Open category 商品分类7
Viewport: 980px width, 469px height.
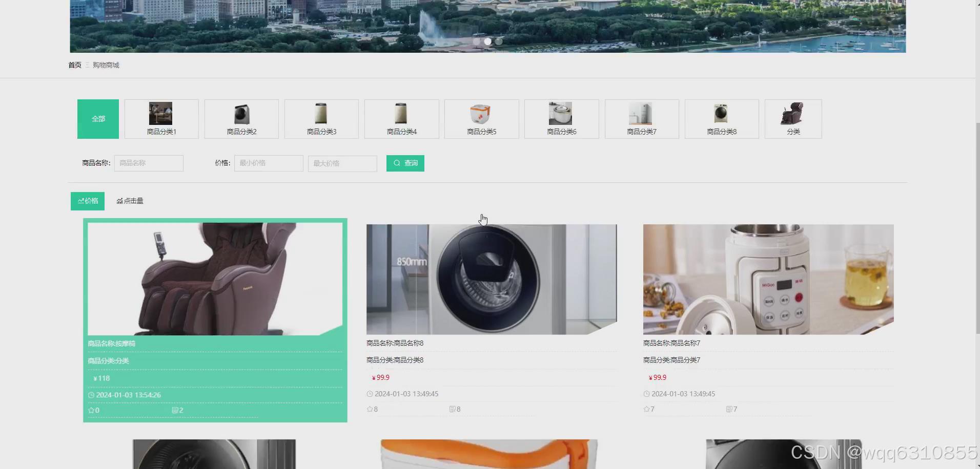pos(642,119)
